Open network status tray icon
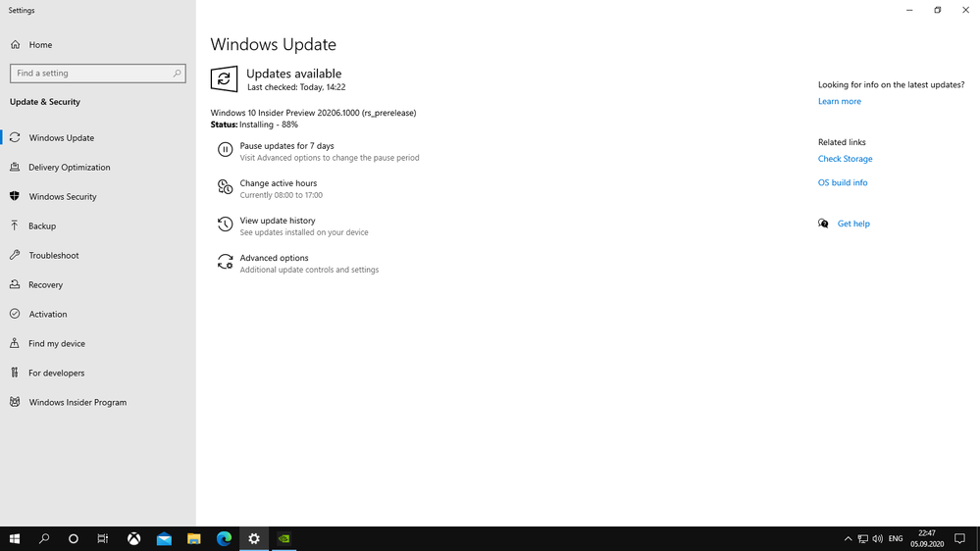The width and height of the screenshot is (980, 551). [862, 538]
